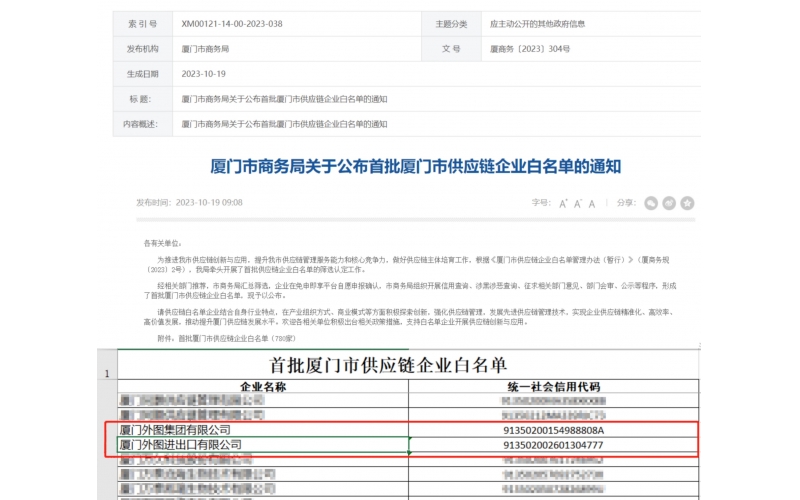Click spreadsheet title 首批厦门市供应链企业白名单
800x500 pixels.
[x=388, y=365]
